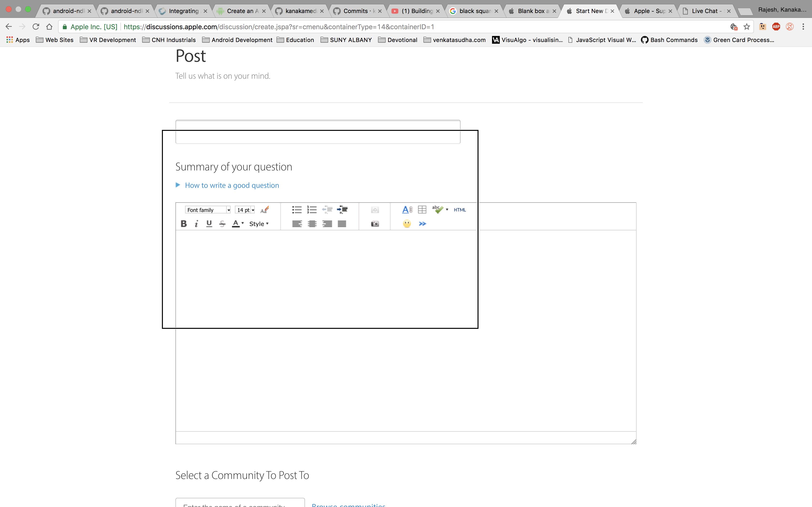Expand the Style dropdown menu
812x507 pixels.
pyautogui.click(x=259, y=224)
